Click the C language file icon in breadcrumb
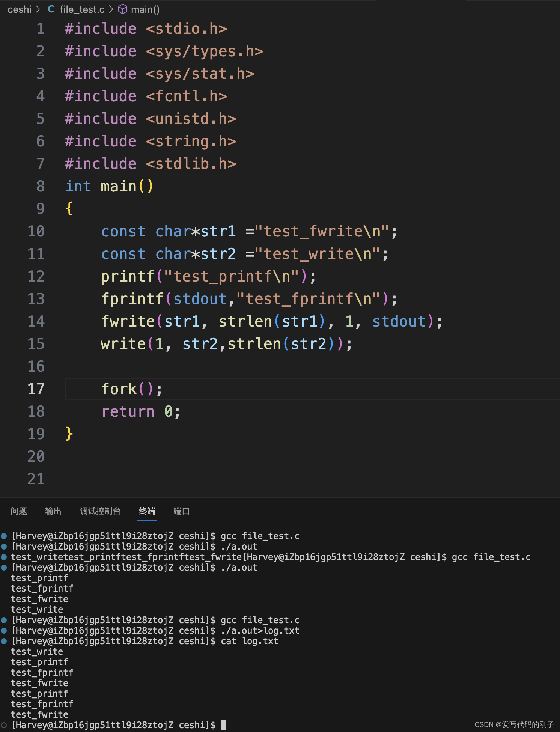This screenshot has width=560, height=732. click(x=51, y=9)
